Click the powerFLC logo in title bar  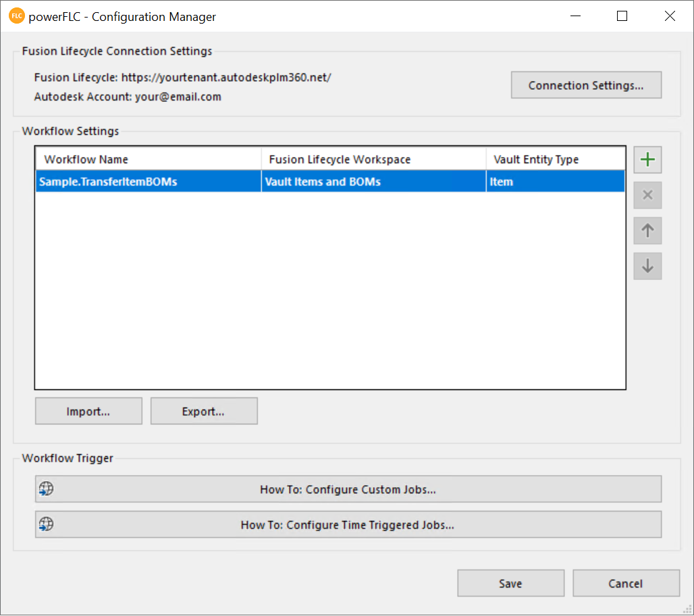pos(16,16)
